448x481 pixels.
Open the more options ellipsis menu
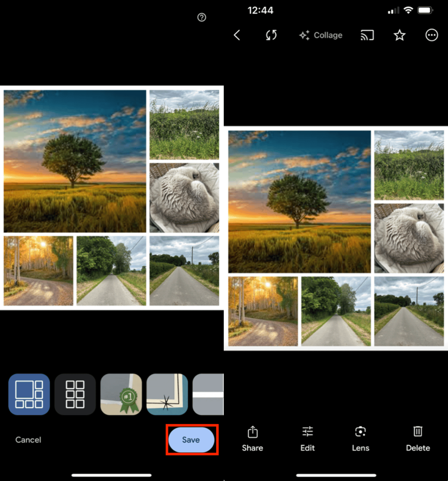click(x=431, y=35)
